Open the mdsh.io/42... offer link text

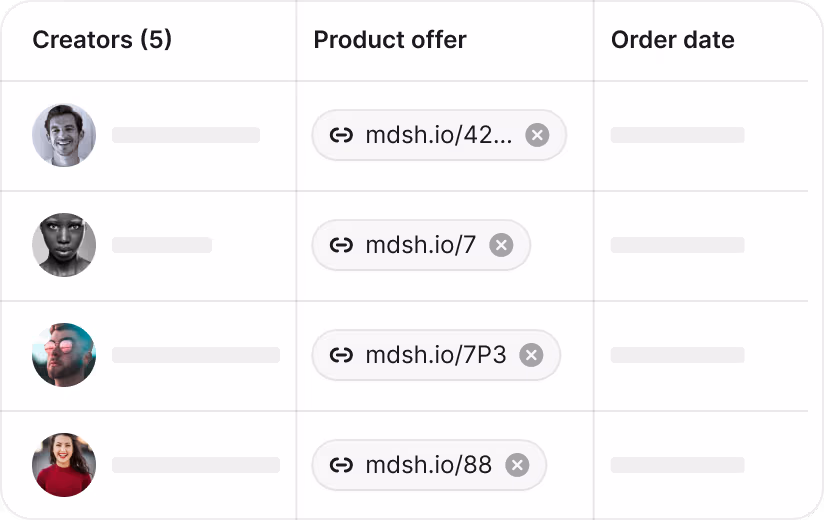click(x=439, y=136)
